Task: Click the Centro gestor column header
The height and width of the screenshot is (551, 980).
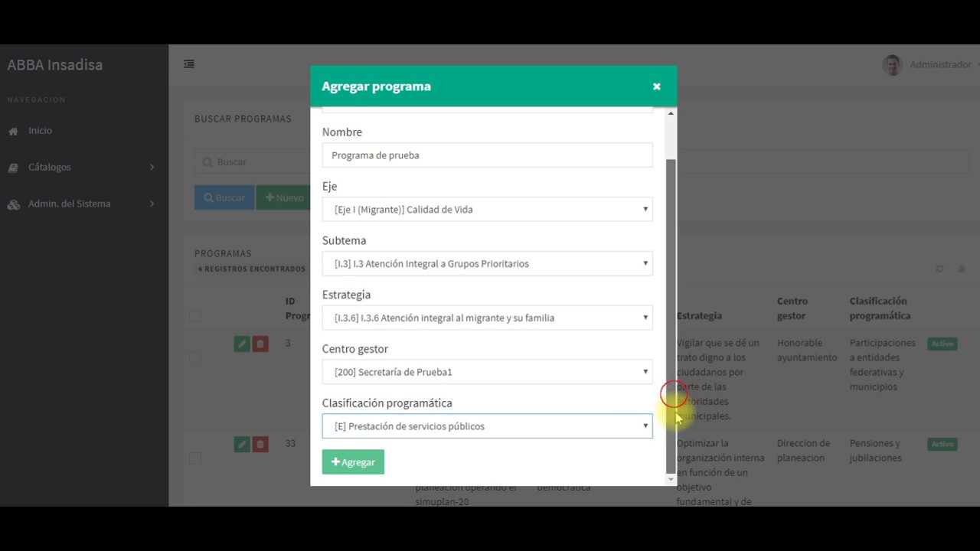Action: 792,308
